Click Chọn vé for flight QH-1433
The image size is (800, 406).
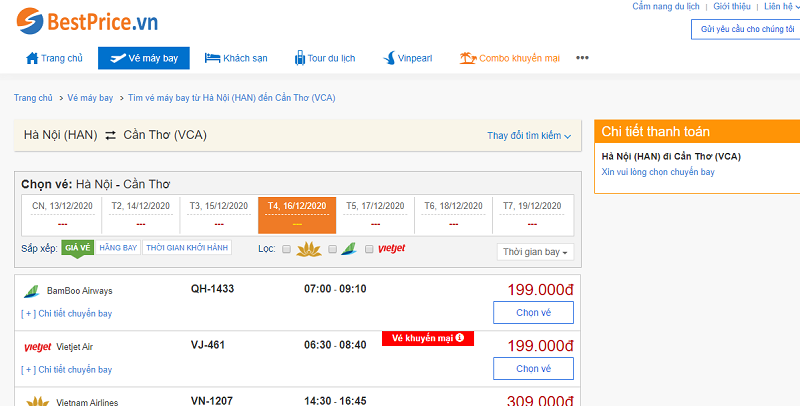click(x=533, y=313)
